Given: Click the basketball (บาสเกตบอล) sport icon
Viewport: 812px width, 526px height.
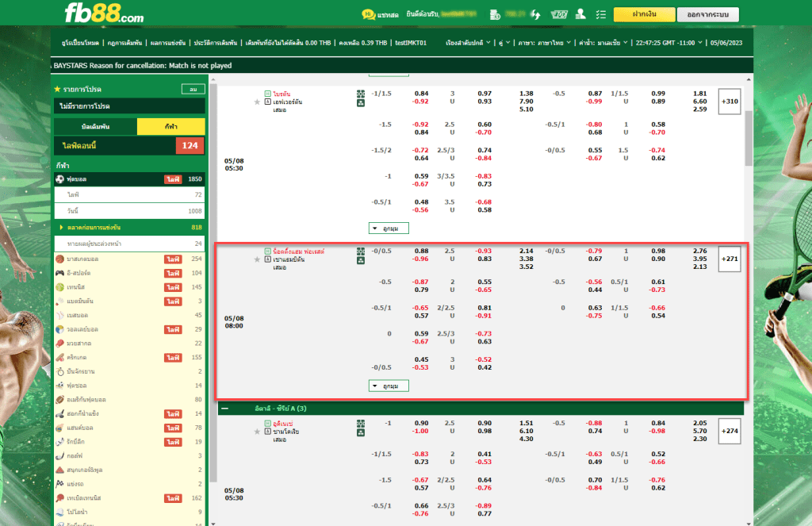Looking at the screenshot, I should (x=59, y=259).
